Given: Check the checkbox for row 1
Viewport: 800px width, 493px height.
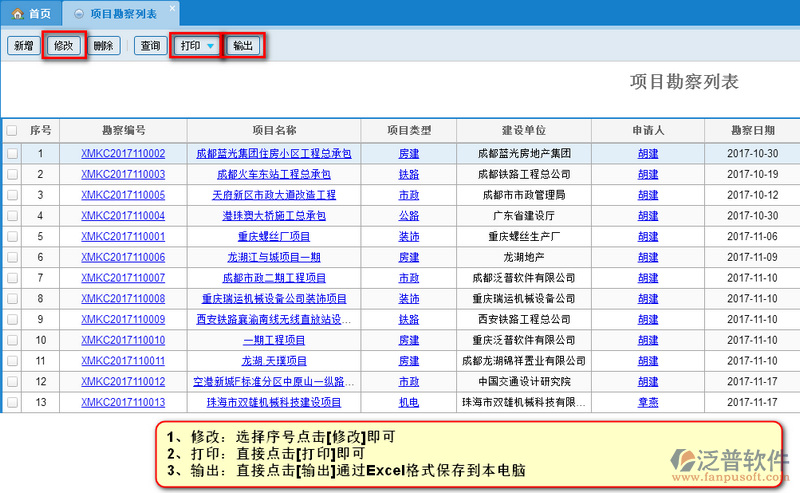Looking at the screenshot, I should tap(12, 154).
